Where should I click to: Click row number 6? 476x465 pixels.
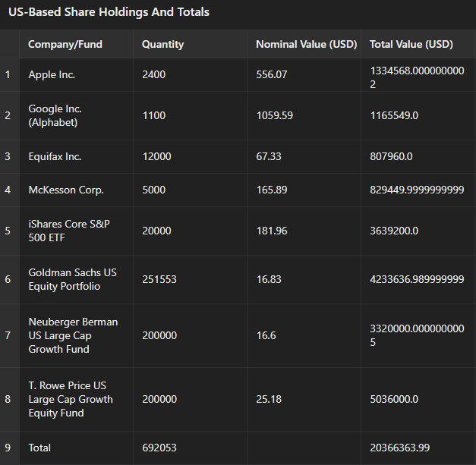point(8,279)
